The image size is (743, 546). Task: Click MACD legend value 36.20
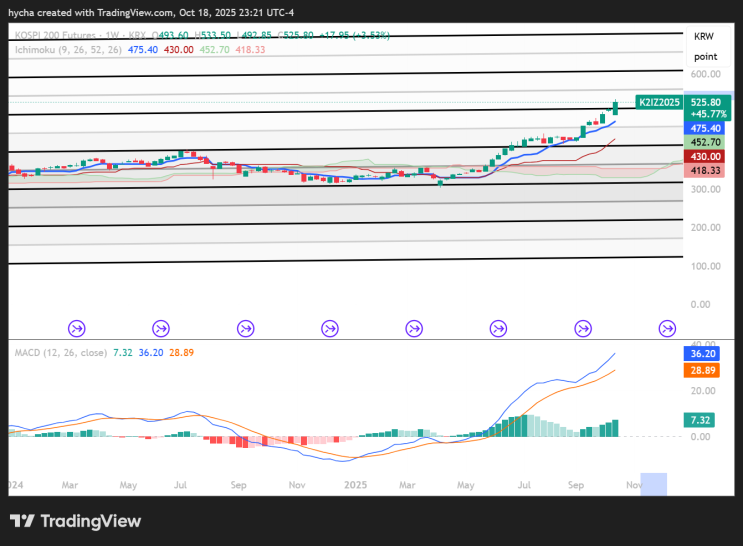[x=151, y=353]
